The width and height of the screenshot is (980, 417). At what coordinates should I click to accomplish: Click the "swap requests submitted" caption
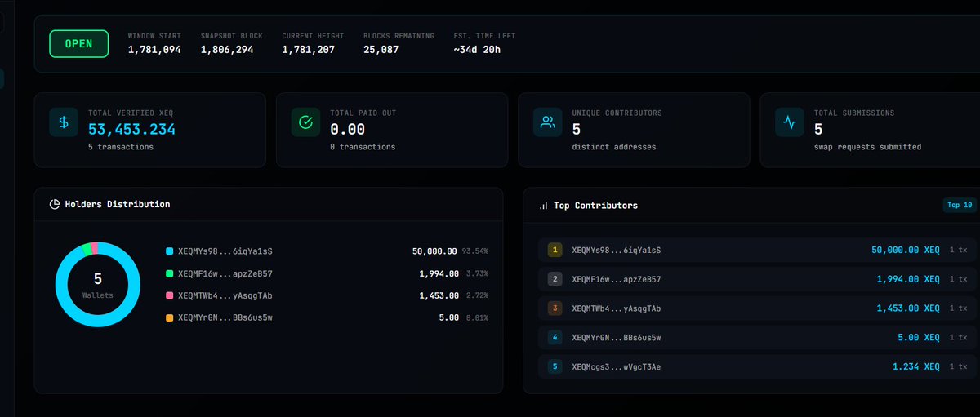point(867,147)
